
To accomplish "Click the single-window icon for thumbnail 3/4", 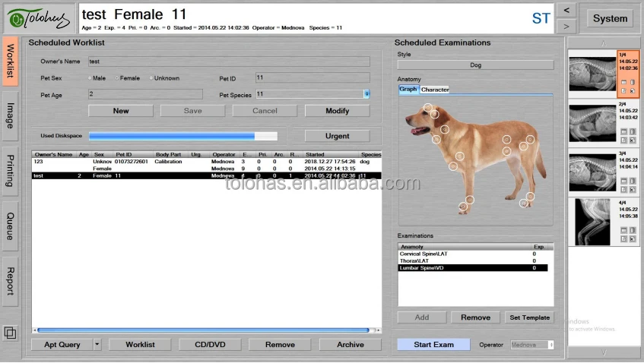I will [623, 181].
